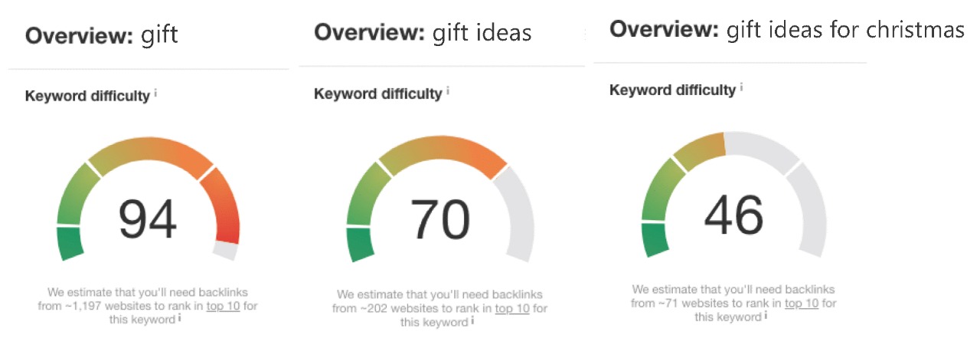Click info icon beside Keyword difficulty for "gift"
This screenshot has height=345, width=980.
pos(155,94)
